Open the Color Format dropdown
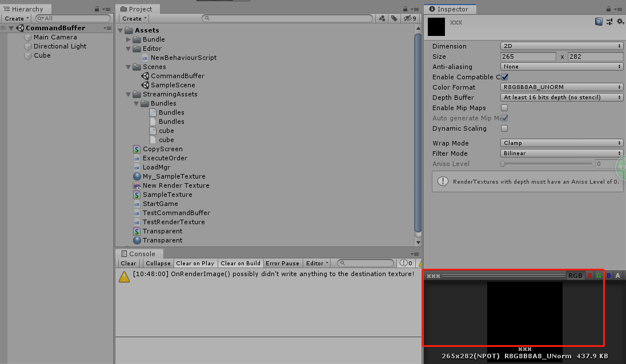This screenshot has height=364, width=626. pyautogui.click(x=561, y=87)
